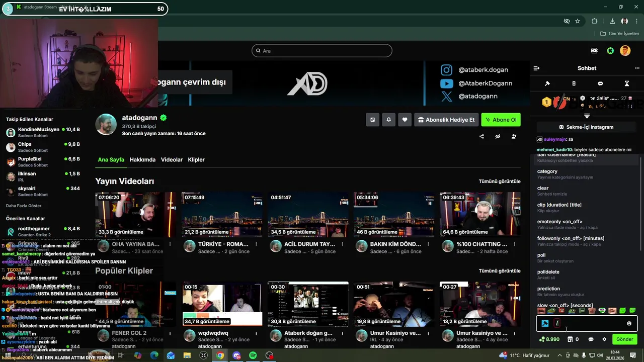Choose the 'emoteonly <on_off>' command
Image resolution: width=644 pixels, height=362 pixels.
point(586,224)
